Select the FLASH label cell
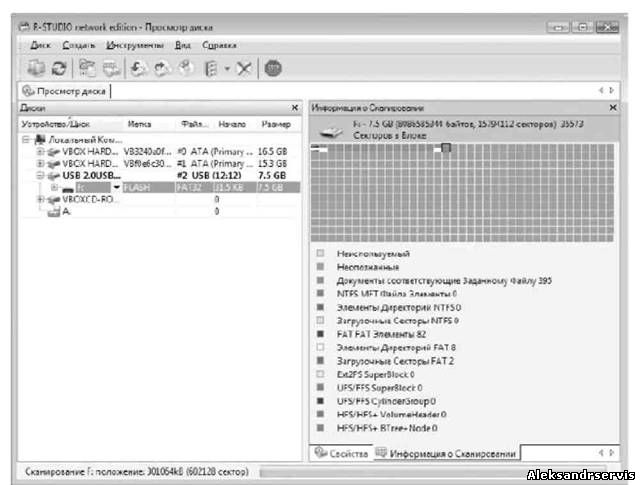 149,188
